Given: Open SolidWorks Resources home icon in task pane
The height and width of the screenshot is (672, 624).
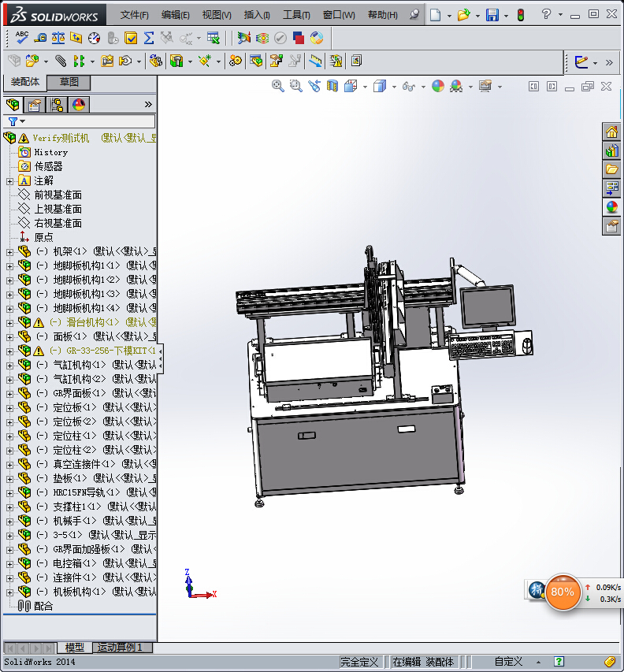Looking at the screenshot, I should [611, 132].
